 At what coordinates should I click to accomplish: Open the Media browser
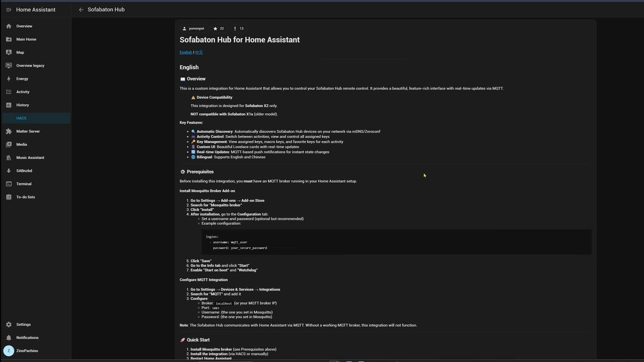pyautogui.click(x=36, y=144)
